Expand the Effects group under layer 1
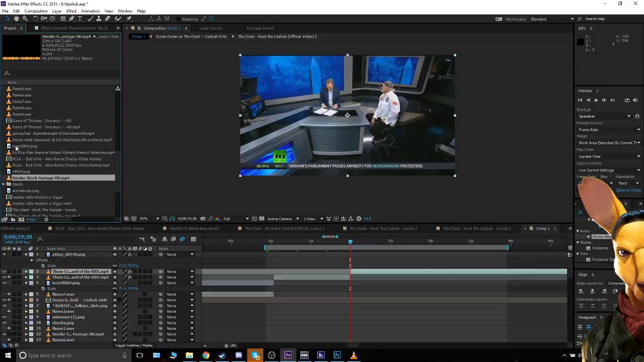This screenshot has width=644, height=362. pyautogui.click(x=32, y=260)
